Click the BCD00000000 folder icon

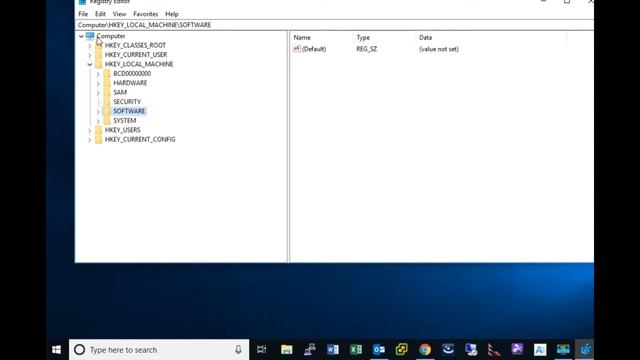tap(107, 73)
